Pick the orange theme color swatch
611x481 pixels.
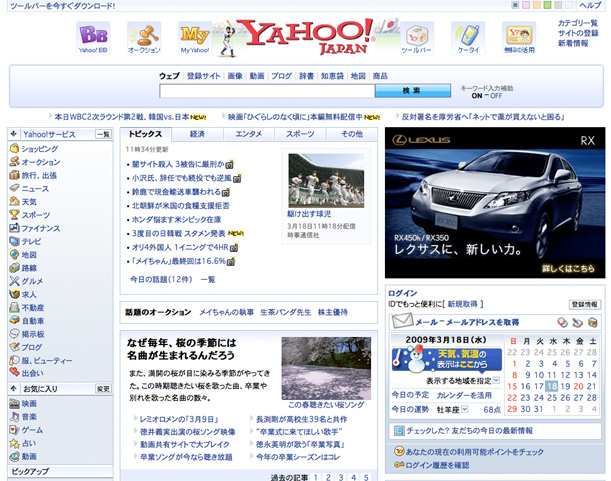(537, 5)
